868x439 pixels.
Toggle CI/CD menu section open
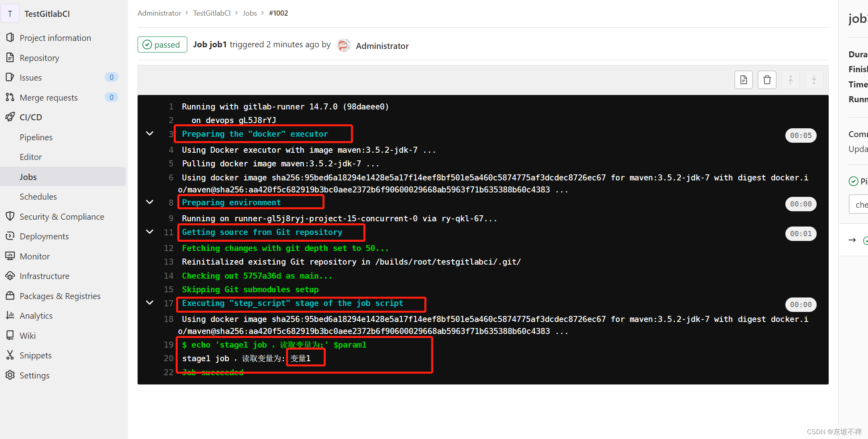point(30,117)
